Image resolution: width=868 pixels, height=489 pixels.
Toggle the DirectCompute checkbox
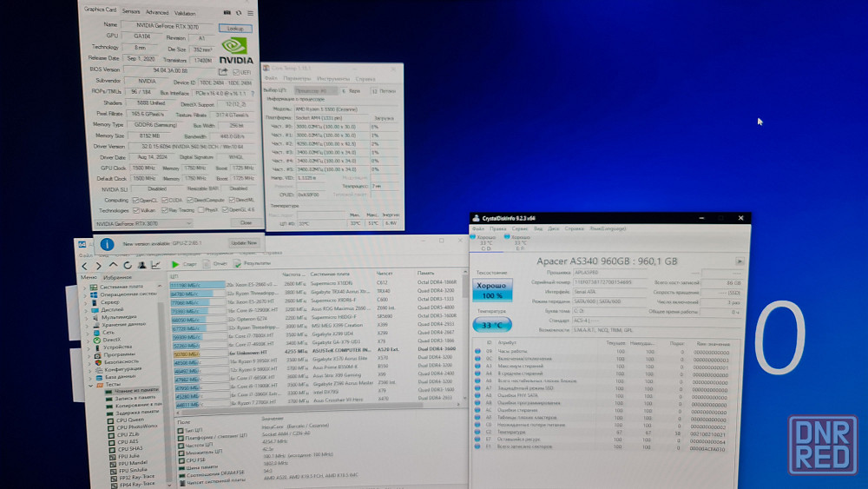point(190,200)
